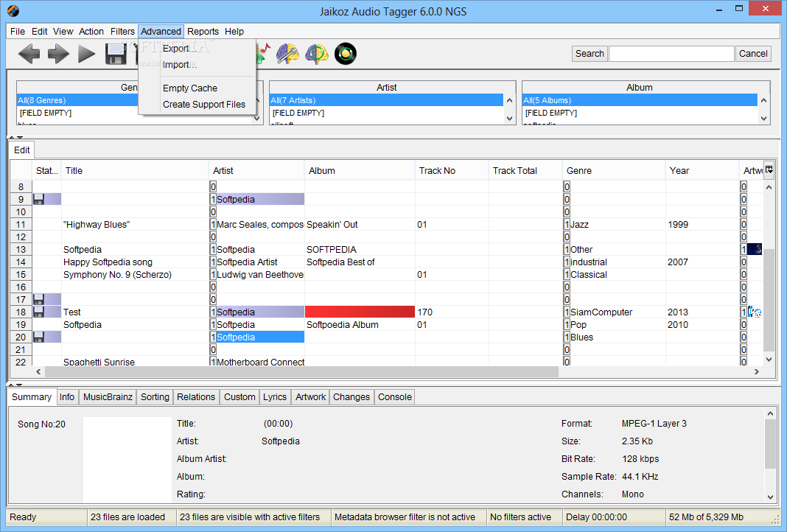Click the save status icon in row 17
The width and height of the screenshot is (787, 532).
(x=38, y=300)
